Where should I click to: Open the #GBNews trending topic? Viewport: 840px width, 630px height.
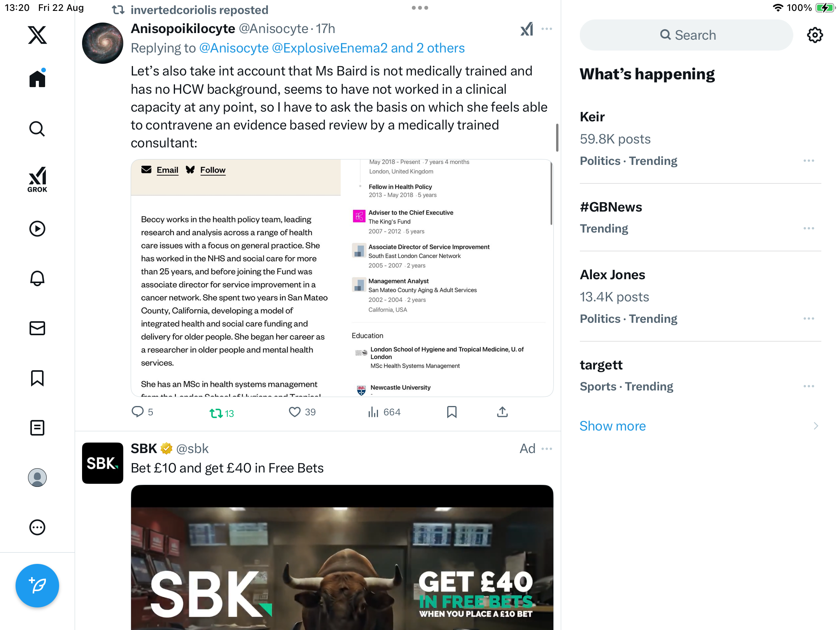tap(700, 217)
